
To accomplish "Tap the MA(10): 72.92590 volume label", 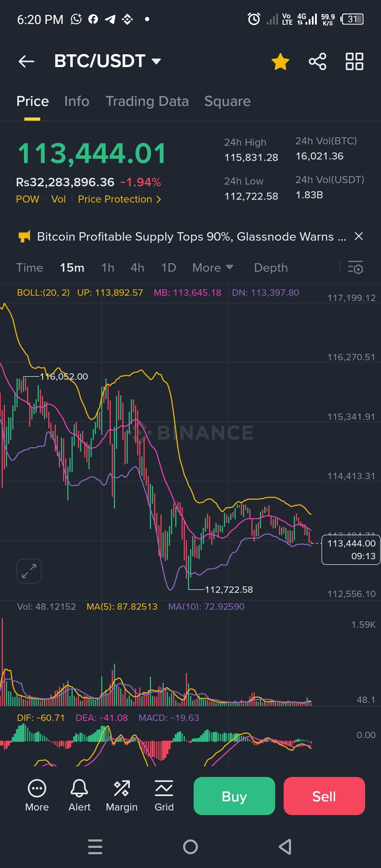I will tap(206, 607).
